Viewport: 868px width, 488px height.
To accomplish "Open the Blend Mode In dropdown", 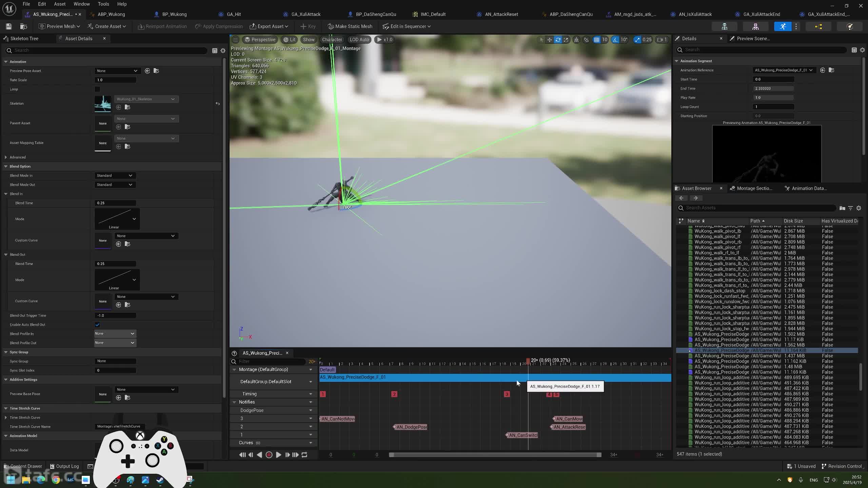I will coord(115,176).
